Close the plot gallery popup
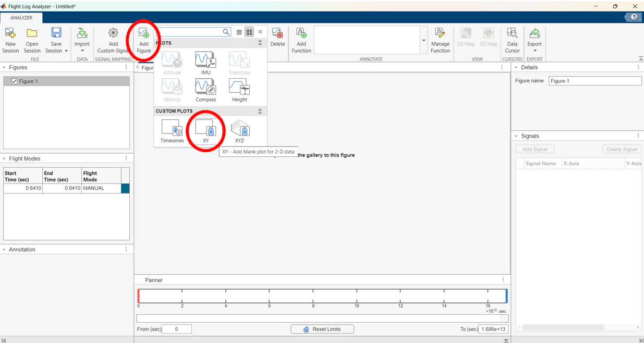This screenshot has width=644, height=343. [x=260, y=32]
